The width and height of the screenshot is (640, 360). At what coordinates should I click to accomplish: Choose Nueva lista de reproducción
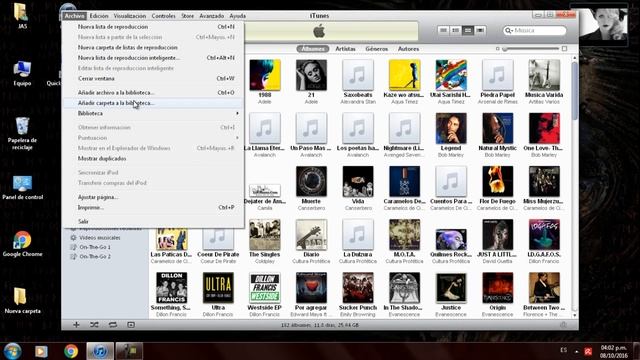pyautogui.click(x=153, y=27)
